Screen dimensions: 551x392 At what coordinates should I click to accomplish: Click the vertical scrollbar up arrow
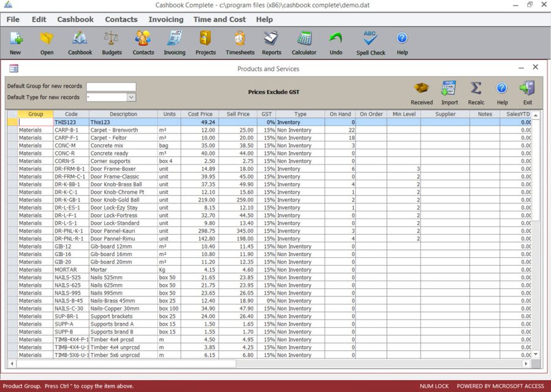click(536, 115)
